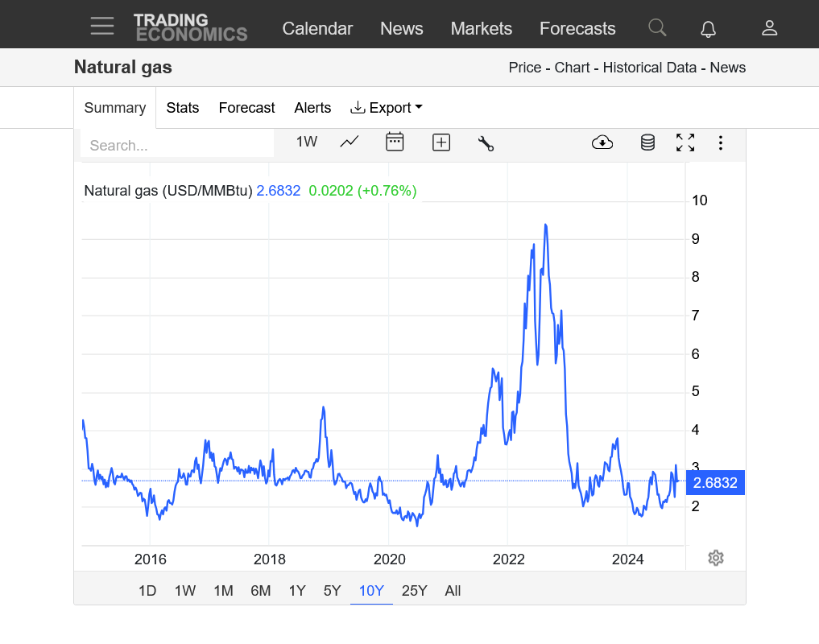Toggle fullscreen chart view
The height and width of the screenshot is (644, 819).
pyautogui.click(x=685, y=142)
